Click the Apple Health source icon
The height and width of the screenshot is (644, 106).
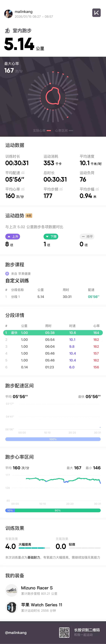tap(7, 274)
